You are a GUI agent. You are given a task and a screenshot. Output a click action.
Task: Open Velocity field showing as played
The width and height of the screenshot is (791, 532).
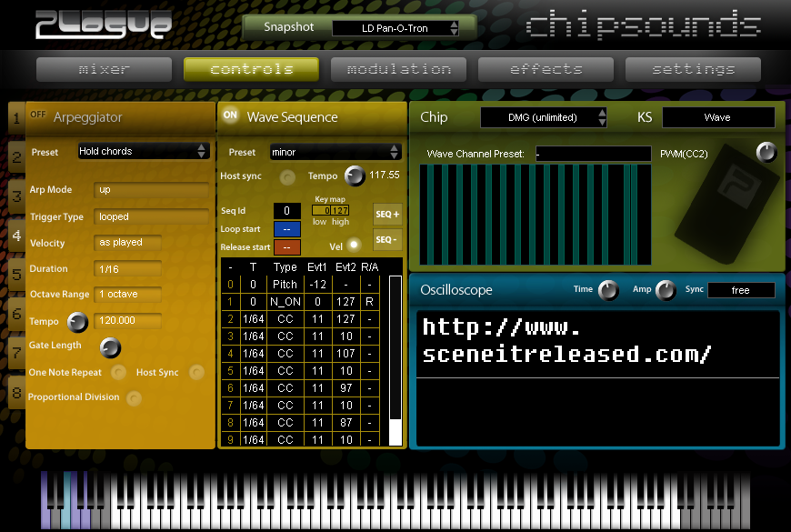coord(127,242)
